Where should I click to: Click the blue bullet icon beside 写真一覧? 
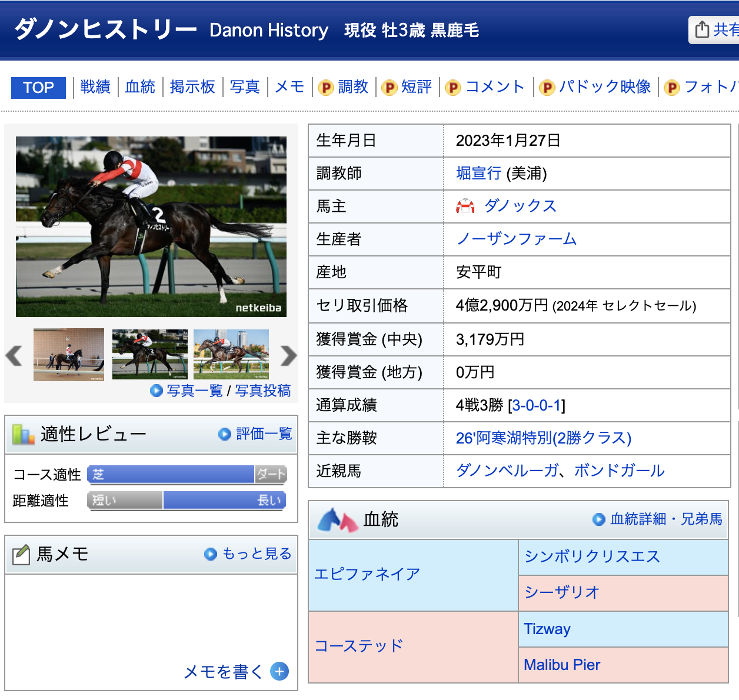pyautogui.click(x=157, y=391)
